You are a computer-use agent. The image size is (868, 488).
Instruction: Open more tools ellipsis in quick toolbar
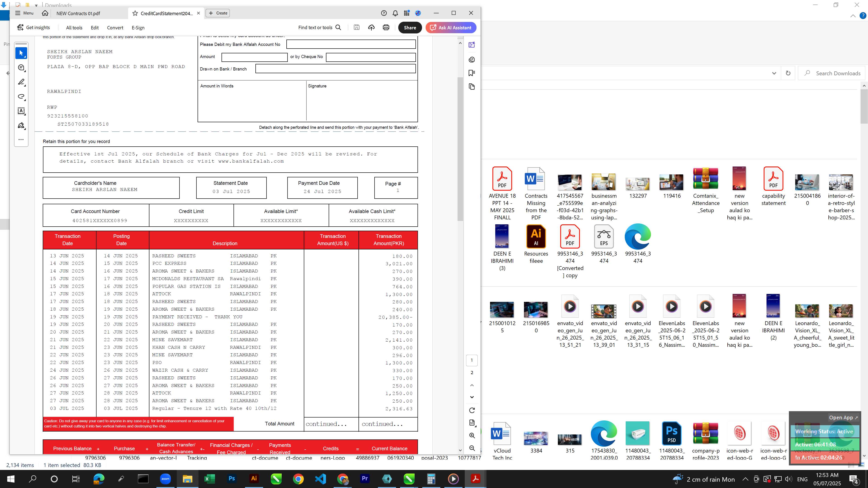pos(21,139)
